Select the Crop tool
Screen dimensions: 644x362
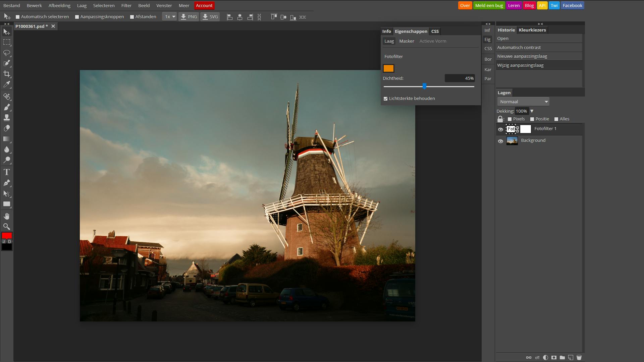tap(7, 74)
